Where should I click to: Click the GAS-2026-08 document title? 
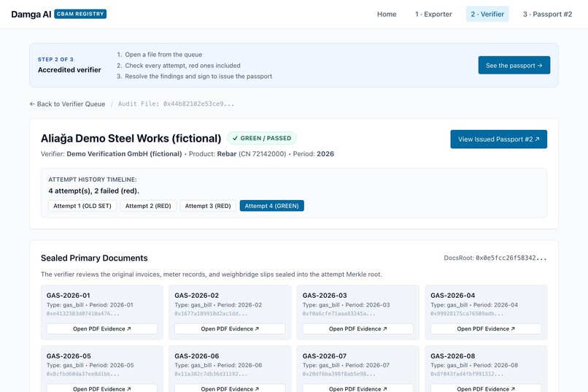click(452, 356)
